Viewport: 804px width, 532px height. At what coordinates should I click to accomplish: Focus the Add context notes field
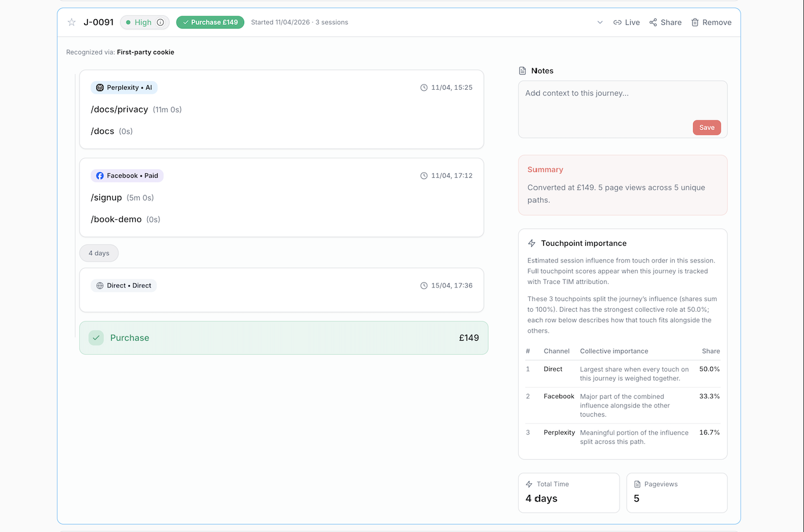(x=623, y=110)
